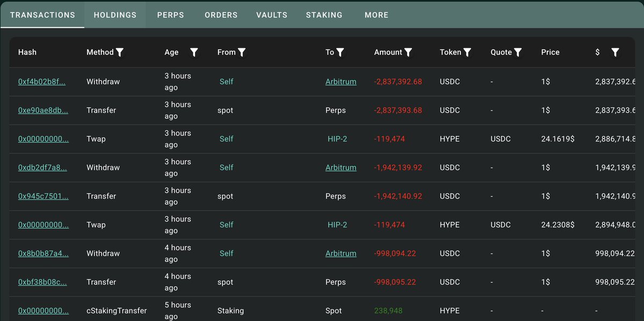This screenshot has width=644, height=321.
Task: Switch to the Holdings tab
Action: (115, 15)
